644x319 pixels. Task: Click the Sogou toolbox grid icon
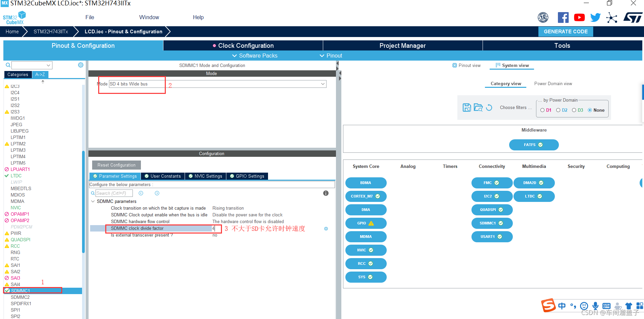tap(640, 306)
